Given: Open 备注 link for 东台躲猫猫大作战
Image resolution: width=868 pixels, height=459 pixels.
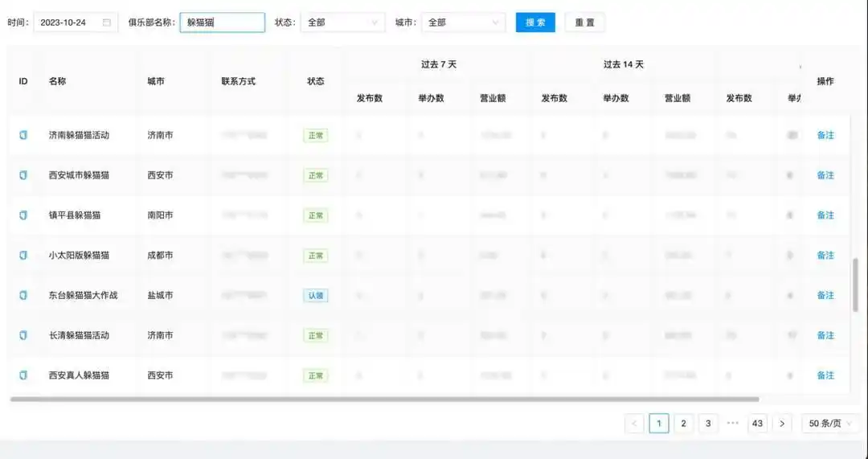Looking at the screenshot, I should click(x=825, y=295).
